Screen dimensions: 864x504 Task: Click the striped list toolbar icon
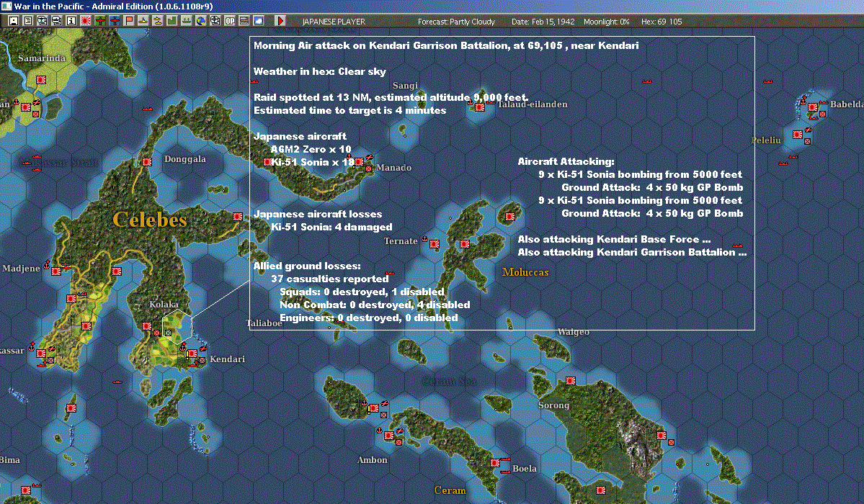tap(244, 21)
